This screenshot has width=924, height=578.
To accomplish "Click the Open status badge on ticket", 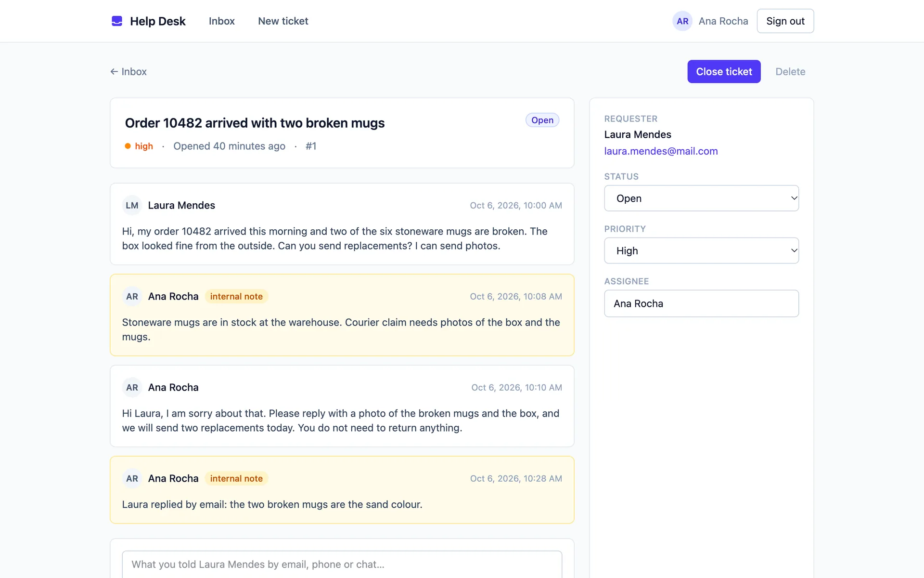I will pyautogui.click(x=542, y=120).
